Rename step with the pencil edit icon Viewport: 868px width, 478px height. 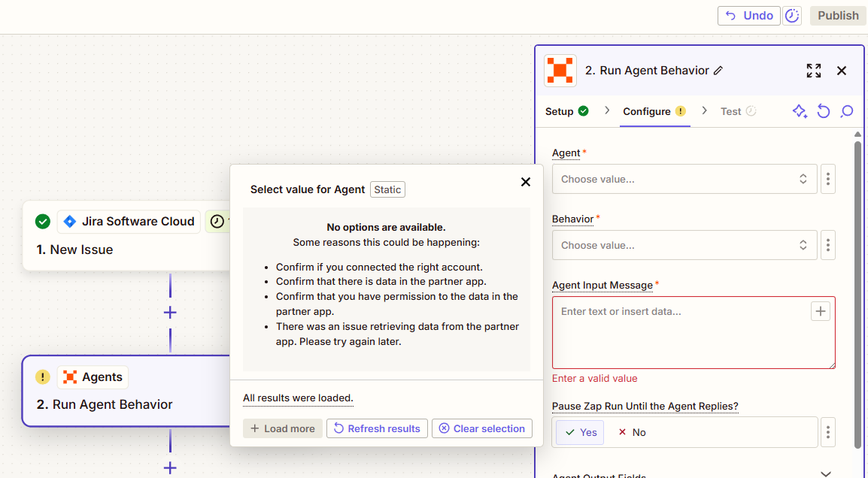tap(718, 71)
